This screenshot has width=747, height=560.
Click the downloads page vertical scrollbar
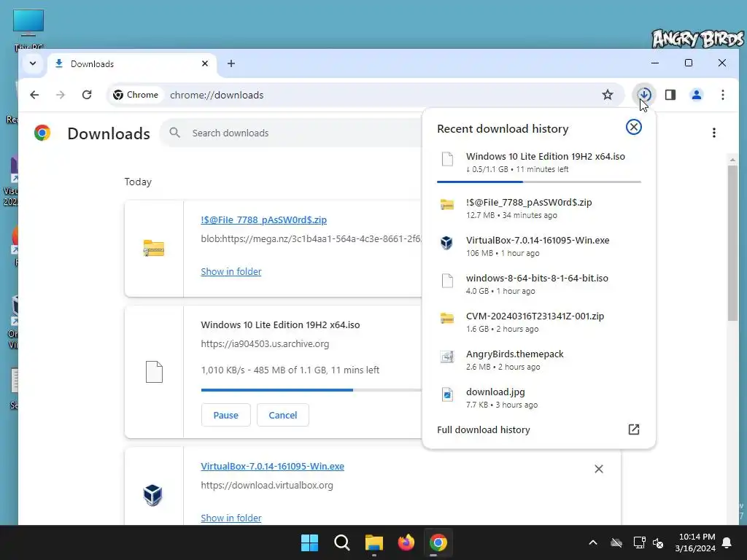(x=732, y=243)
